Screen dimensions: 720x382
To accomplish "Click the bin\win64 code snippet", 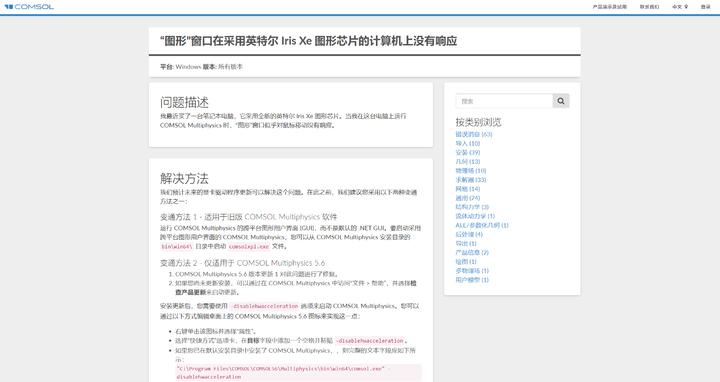I will point(176,247).
